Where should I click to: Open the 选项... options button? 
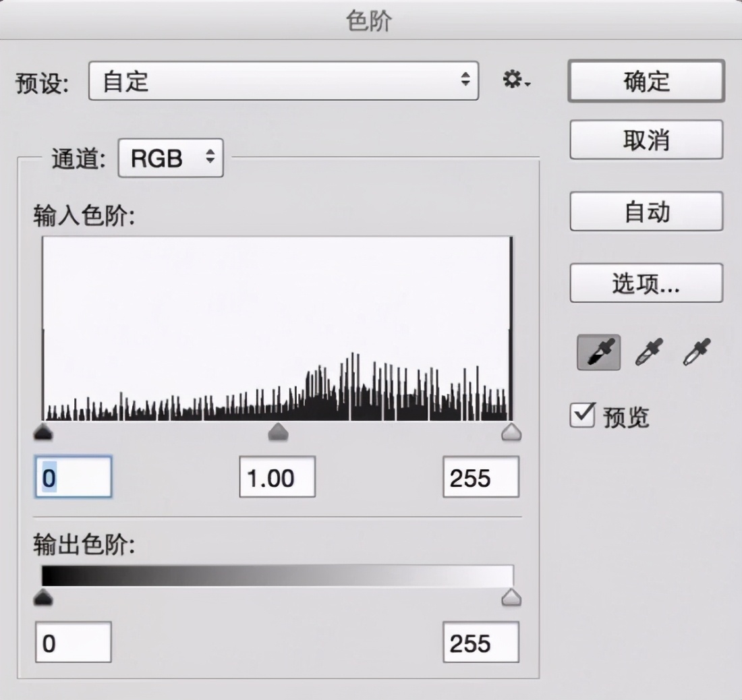tap(646, 283)
